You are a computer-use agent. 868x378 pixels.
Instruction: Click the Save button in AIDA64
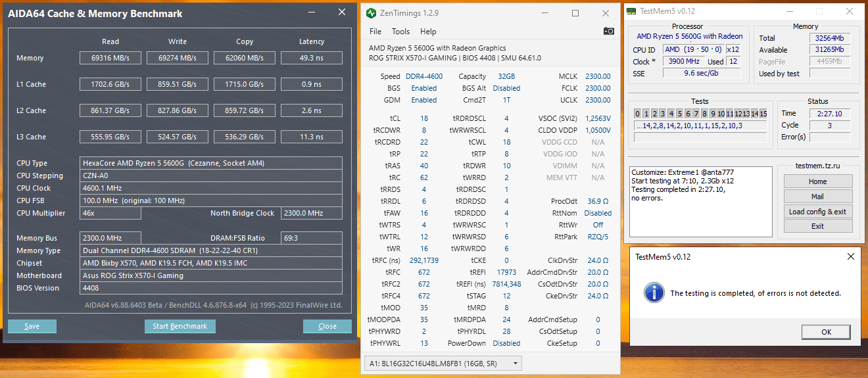click(32, 326)
